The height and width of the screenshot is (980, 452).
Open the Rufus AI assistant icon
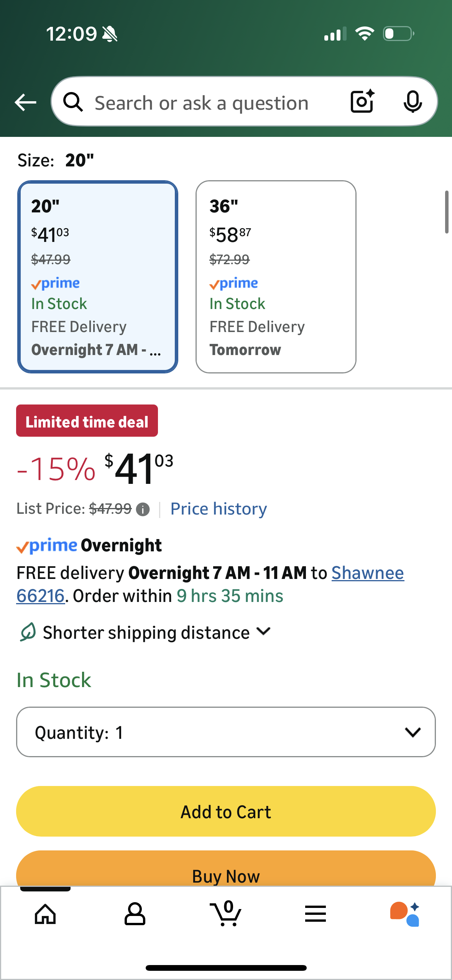(405, 914)
